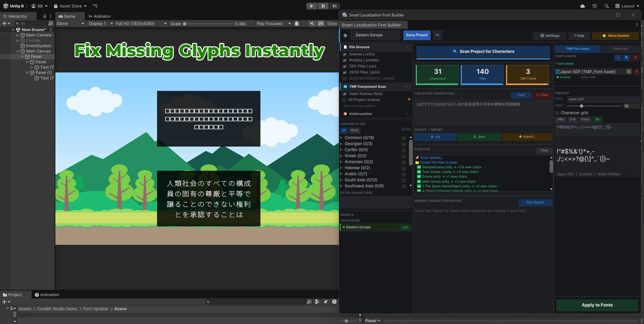The height and width of the screenshot is (324, 644).
Task: Enable the Character grid checkbox
Action: pyautogui.click(x=557, y=113)
